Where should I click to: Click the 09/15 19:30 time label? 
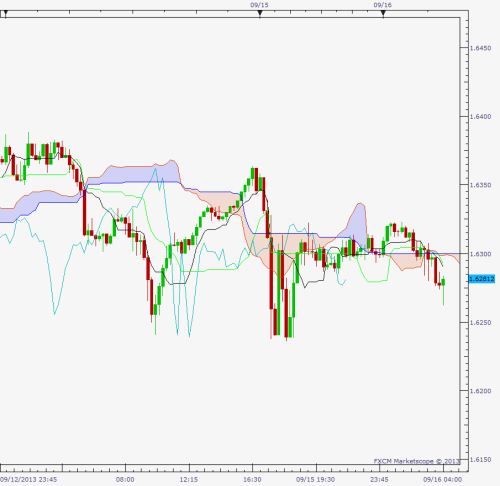tap(315, 480)
